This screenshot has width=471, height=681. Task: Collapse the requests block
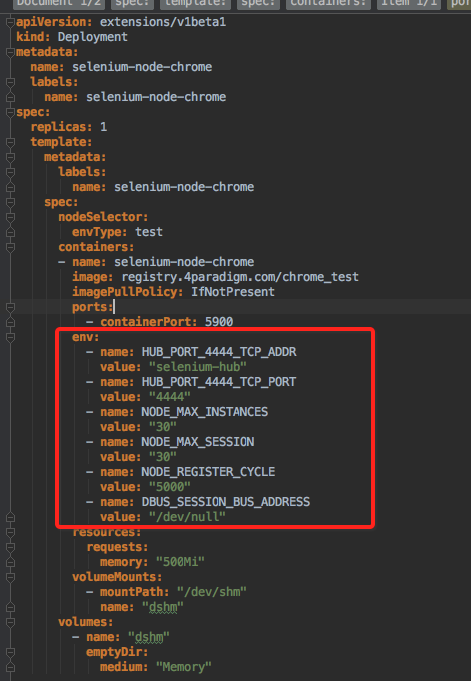[x=10, y=547]
